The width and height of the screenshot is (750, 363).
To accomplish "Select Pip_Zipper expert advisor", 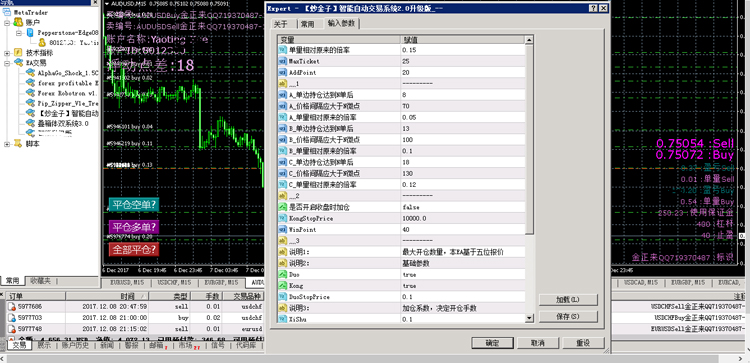I will click(x=68, y=103).
